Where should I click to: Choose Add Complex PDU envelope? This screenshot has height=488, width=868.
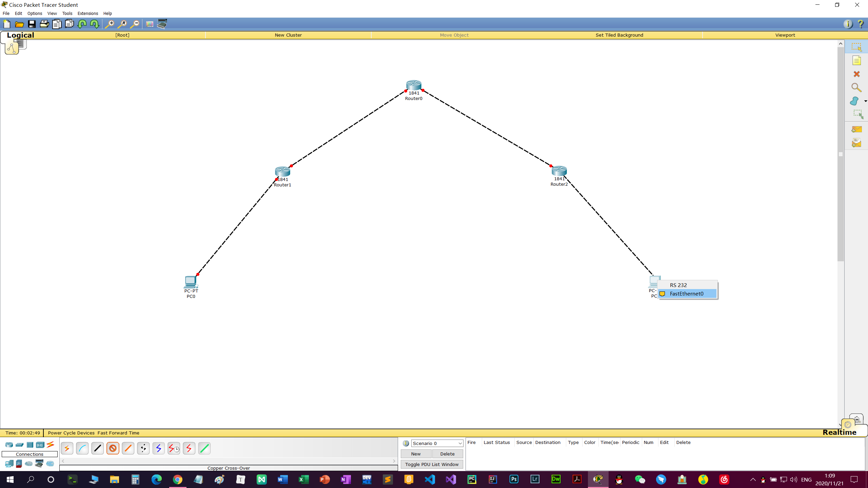(856, 143)
